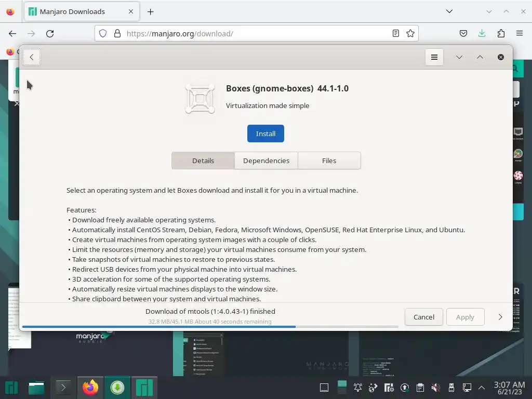Open removable devices tray icon
The image size is (532, 399).
click(x=451, y=388)
